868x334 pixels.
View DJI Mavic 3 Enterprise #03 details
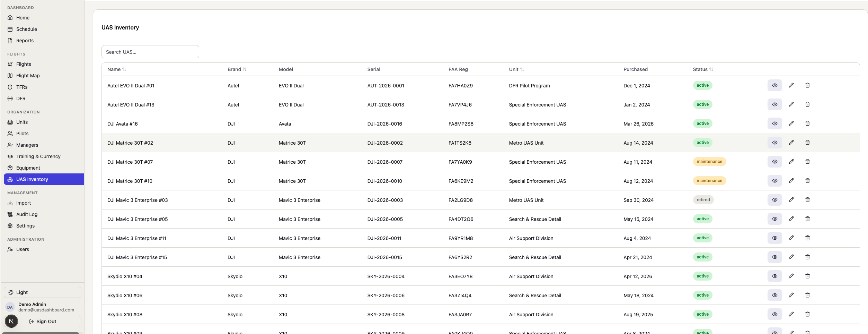pos(774,200)
